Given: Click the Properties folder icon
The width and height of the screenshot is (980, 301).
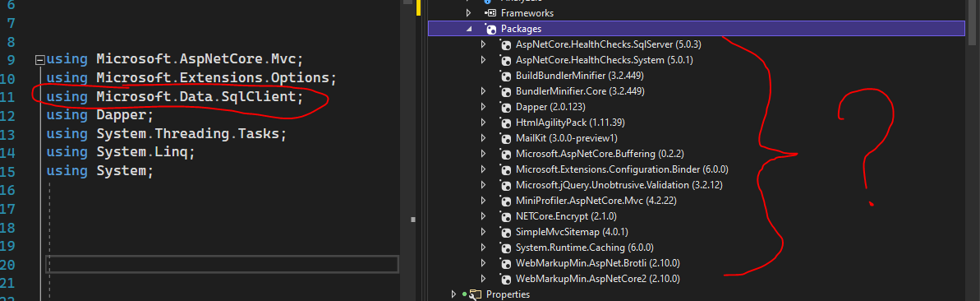Looking at the screenshot, I should coord(475,294).
